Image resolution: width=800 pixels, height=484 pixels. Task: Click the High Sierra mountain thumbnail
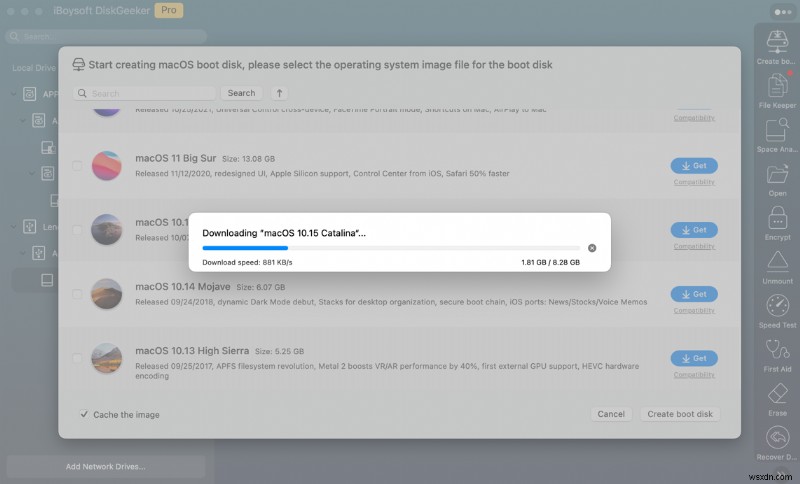point(107,359)
